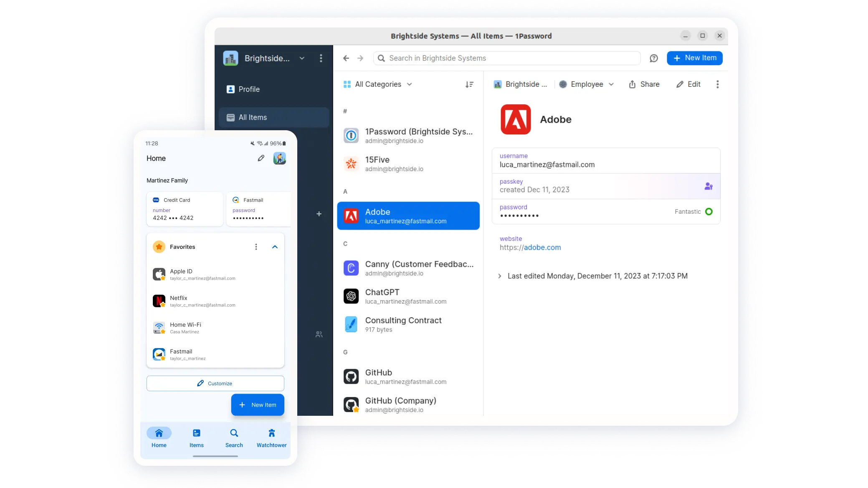
Task: Expand the Favorites section collapse arrow
Action: pos(275,247)
